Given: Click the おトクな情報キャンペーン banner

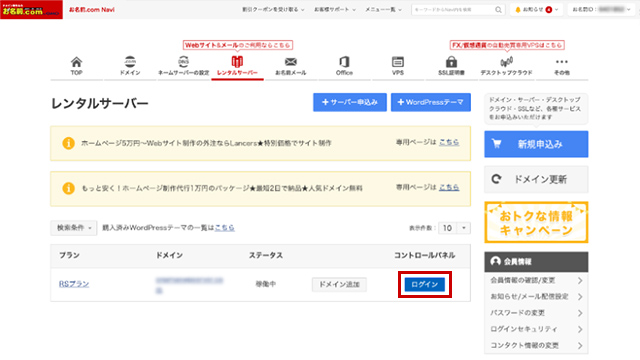Looking at the screenshot, I should 536,222.
